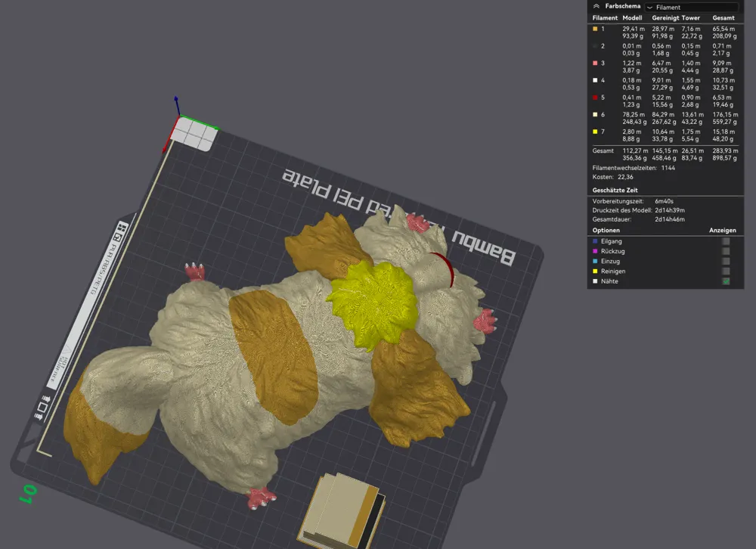Click the green plate number 01
This screenshot has height=549, width=756.
point(28,494)
